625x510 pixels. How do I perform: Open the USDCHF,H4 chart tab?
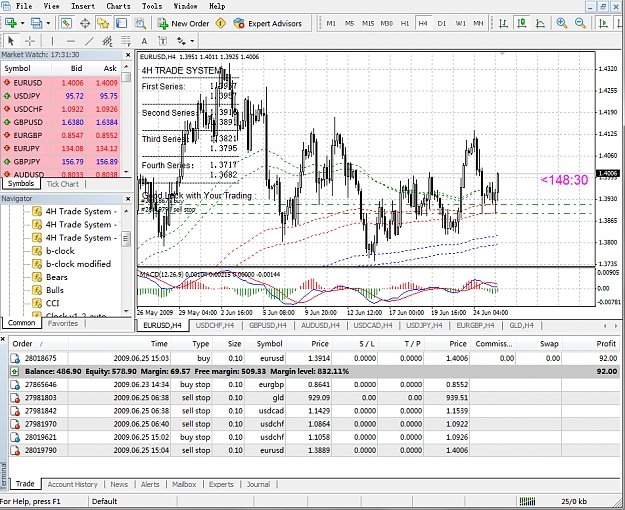click(215, 325)
